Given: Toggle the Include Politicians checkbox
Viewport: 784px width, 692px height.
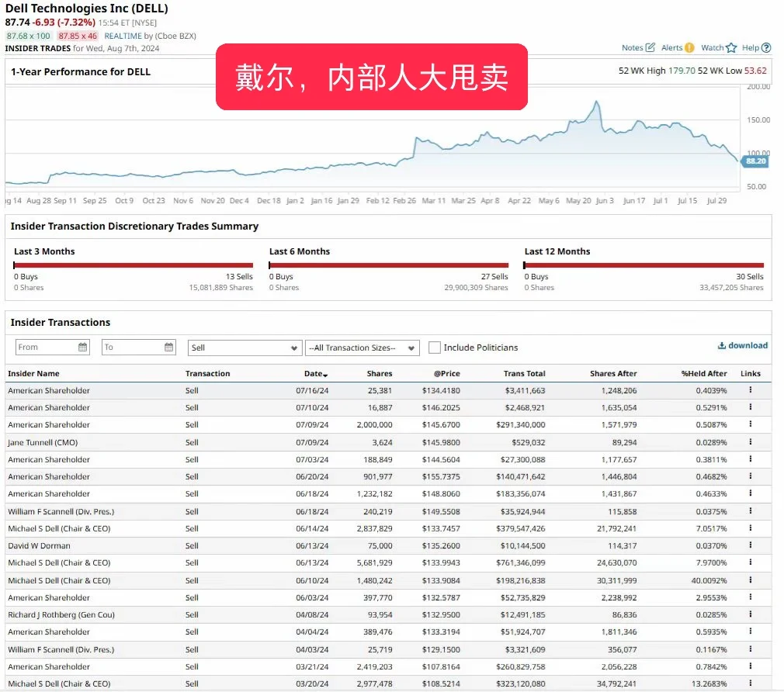Looking at the screenshot, I should (435, 348).
